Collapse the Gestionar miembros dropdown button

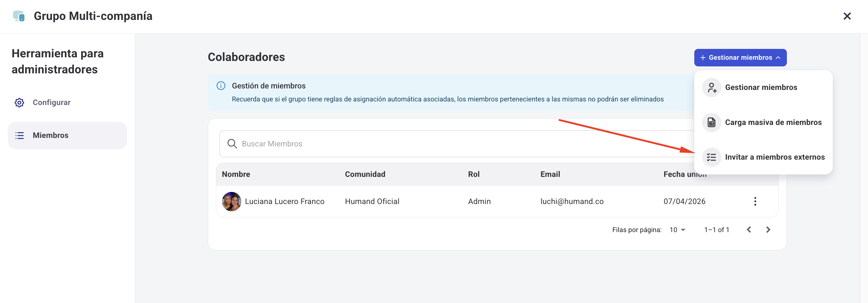pyautogui.click(x=740, y=58)
